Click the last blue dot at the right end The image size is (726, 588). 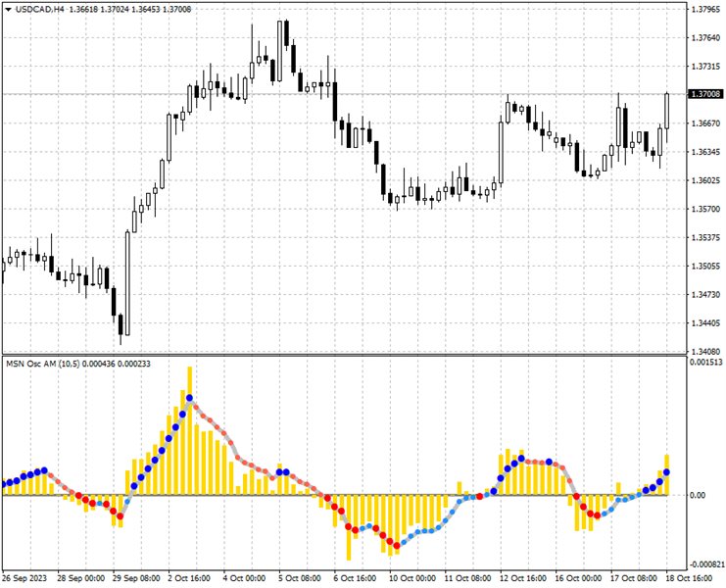coord(667,472)
